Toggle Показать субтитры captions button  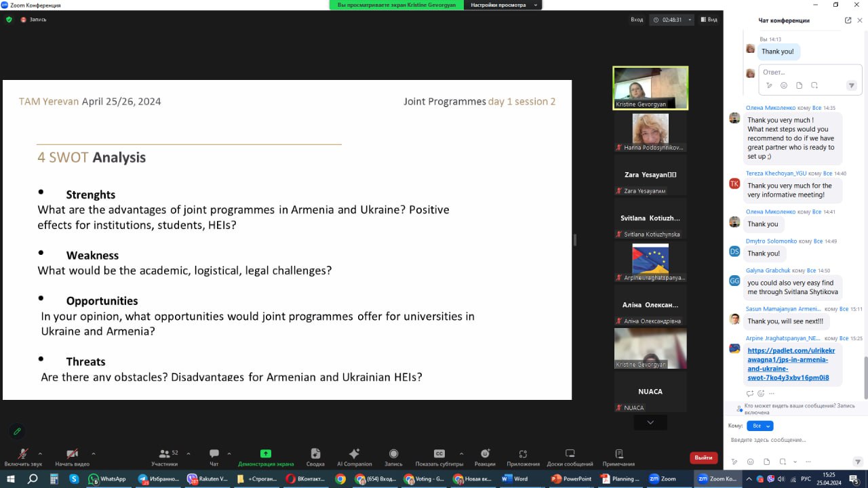pyautogui.click(x=439, y=454)
